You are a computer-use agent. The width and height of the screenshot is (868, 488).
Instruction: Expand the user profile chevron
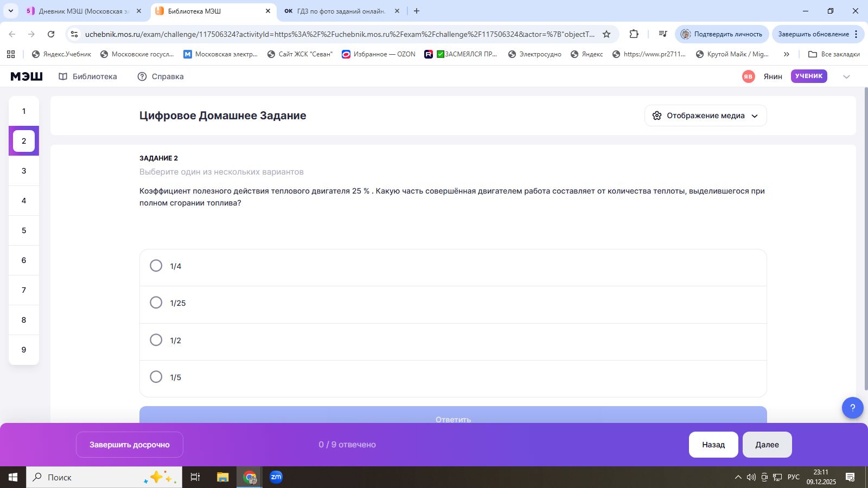(x=846, y=77)
